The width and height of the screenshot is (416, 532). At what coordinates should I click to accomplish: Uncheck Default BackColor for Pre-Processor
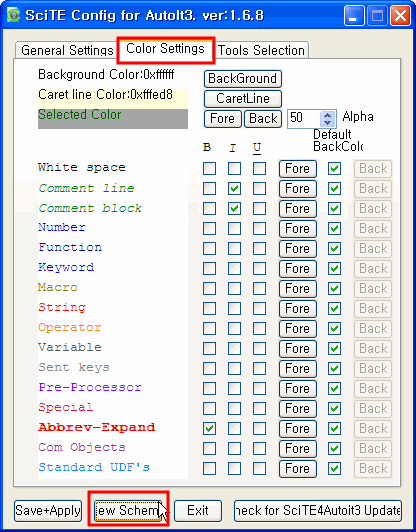point(334,389)
